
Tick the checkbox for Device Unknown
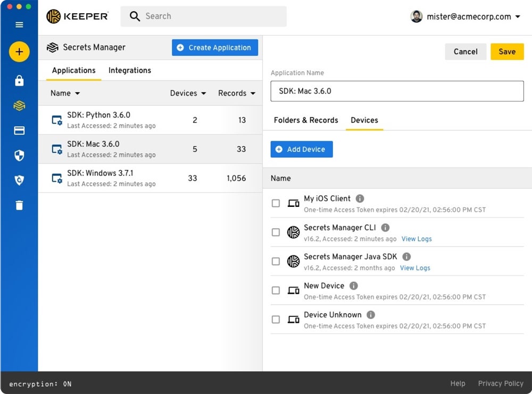coord(276,320)
